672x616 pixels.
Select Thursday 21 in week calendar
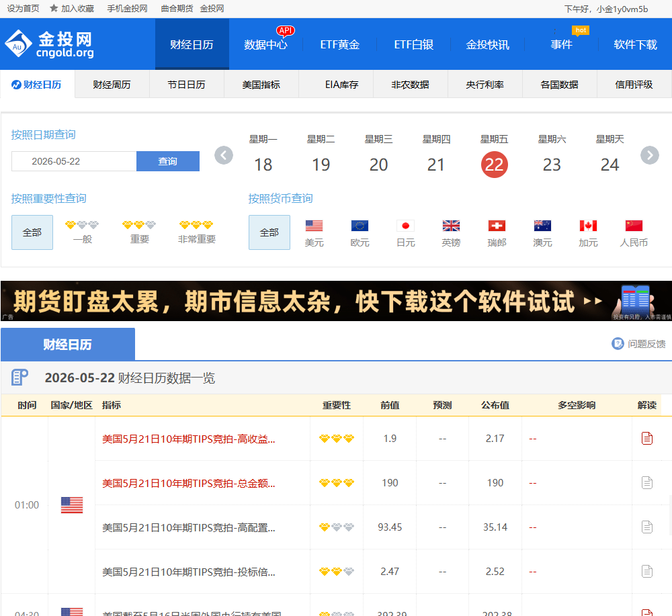[x=436, y=165]
